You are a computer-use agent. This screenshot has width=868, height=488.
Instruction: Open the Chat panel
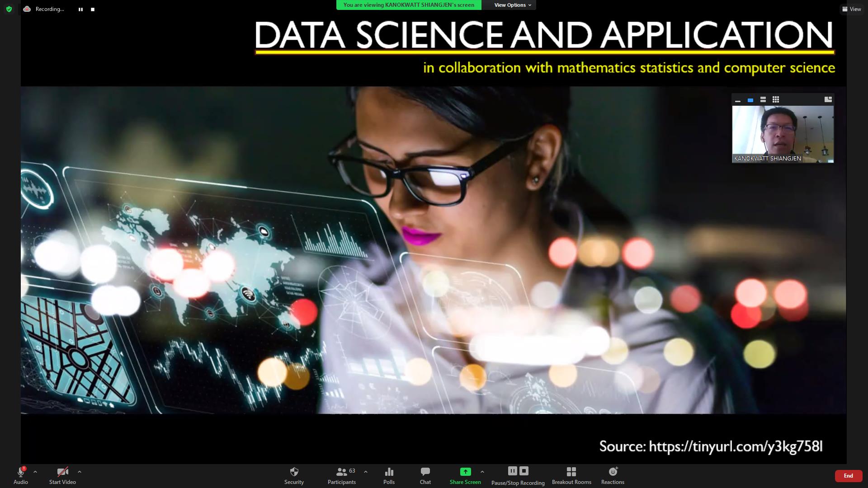pyautogui.click(x=425, y=476)
